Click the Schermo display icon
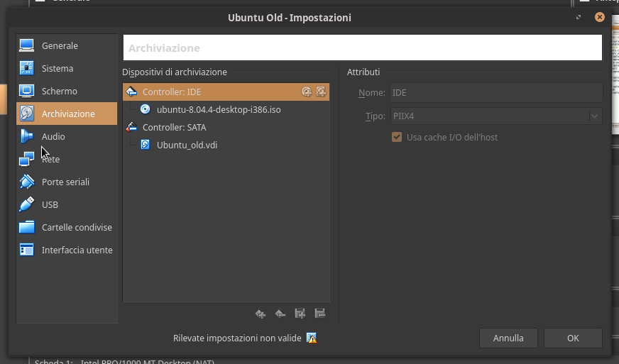 pos(27,91)
